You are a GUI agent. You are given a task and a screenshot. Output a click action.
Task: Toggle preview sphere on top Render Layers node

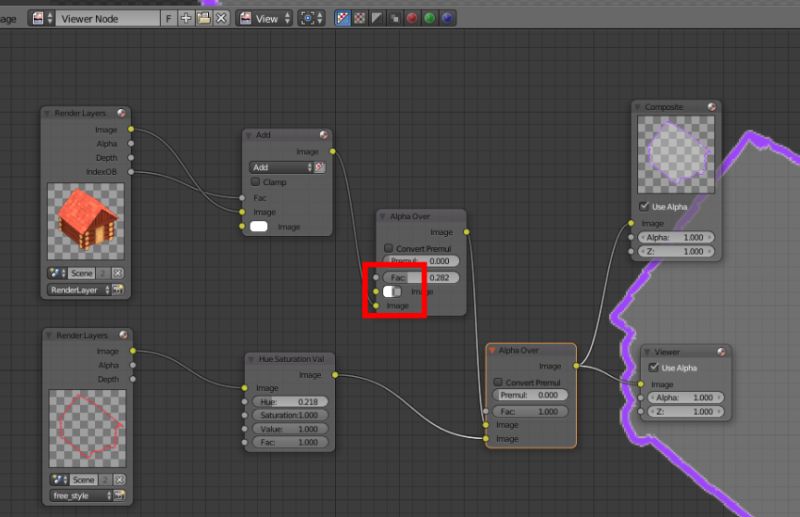(x=121, y=113)
